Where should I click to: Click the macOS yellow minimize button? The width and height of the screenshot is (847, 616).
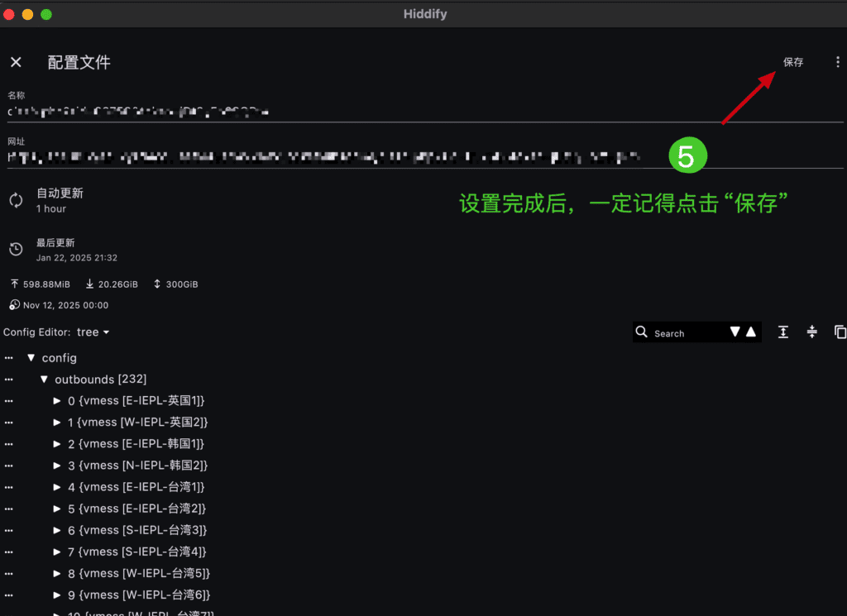point(27,15)
